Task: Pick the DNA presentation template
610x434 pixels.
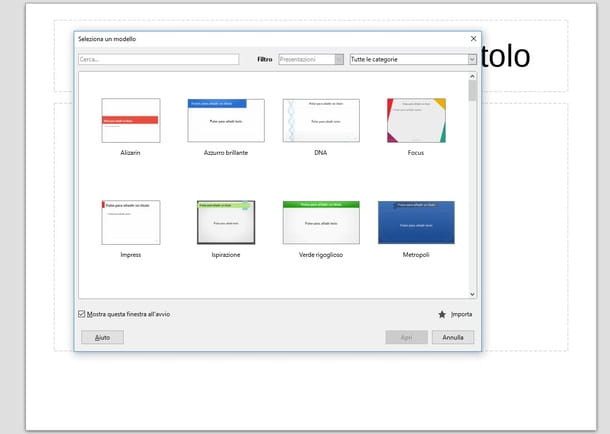Action: [x=321, y=121]
